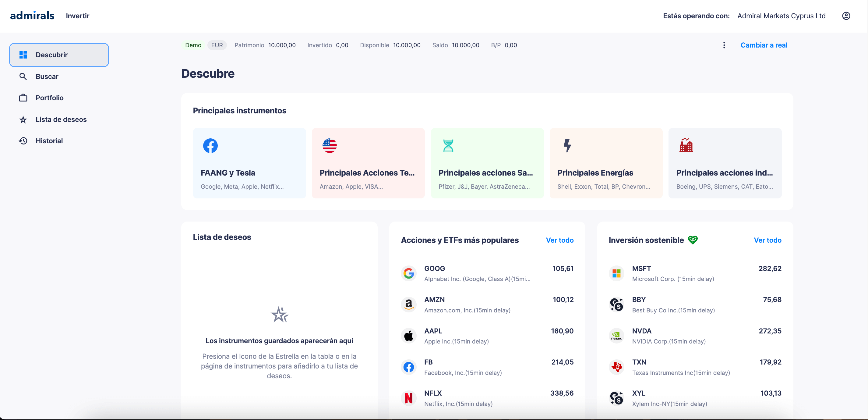868x420 pixels.
Task: Click the US flag icon on Acciones Te... card
Action: pos(329,146)
